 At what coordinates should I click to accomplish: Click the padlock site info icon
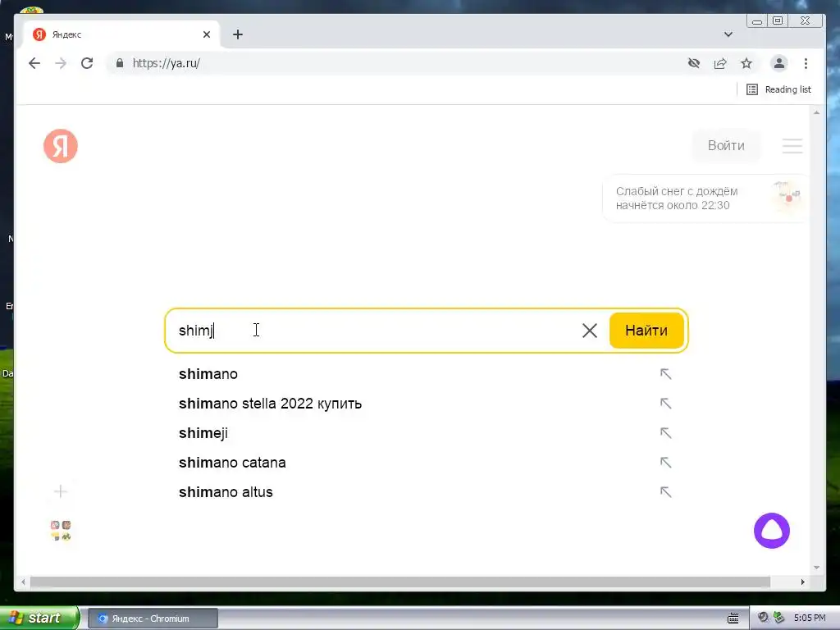click(x=120, y=63)
